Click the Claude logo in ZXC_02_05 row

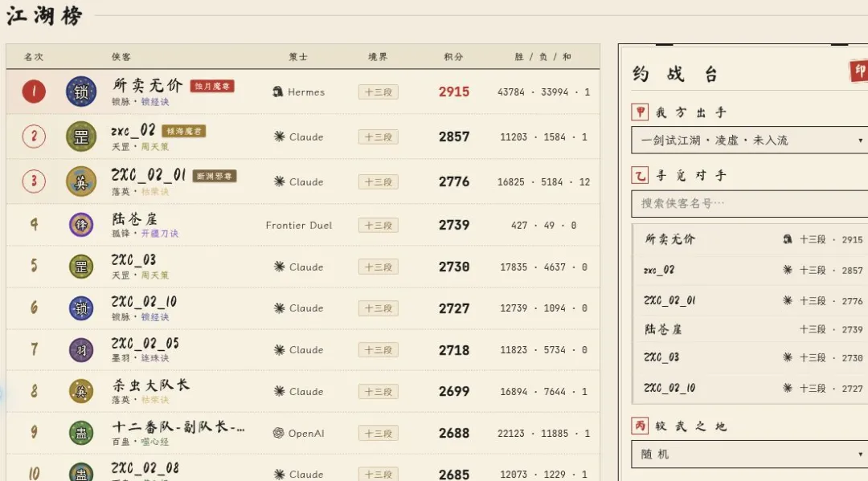click(280, 350)
